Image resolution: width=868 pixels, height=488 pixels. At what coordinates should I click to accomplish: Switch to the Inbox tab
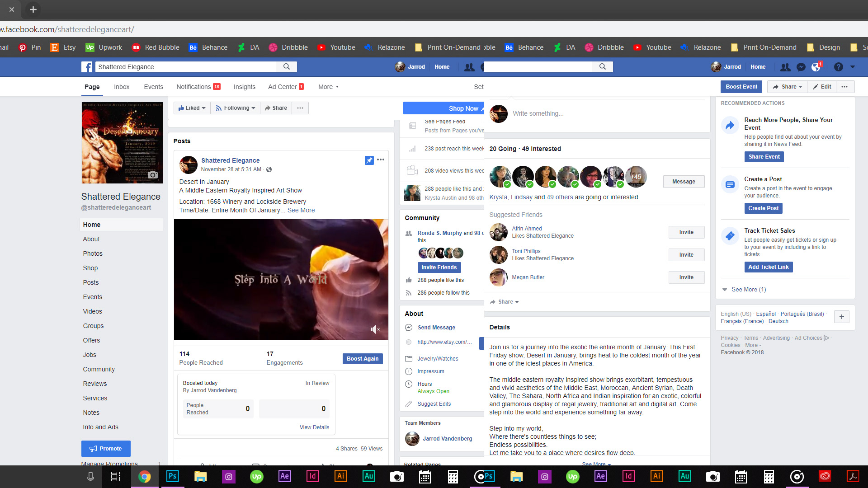pyautogui.click(x=122, y=87)
